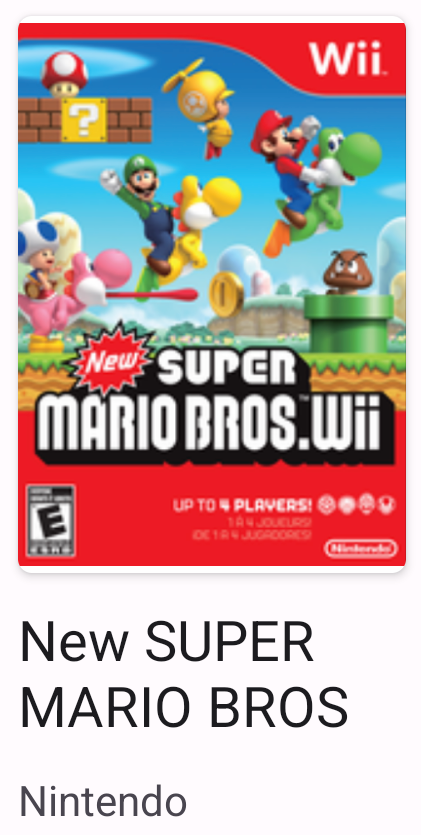The height and width of the screenshot is (835, 421).
Task: Click the ESRB E rating badge
Action: (51, 520)
